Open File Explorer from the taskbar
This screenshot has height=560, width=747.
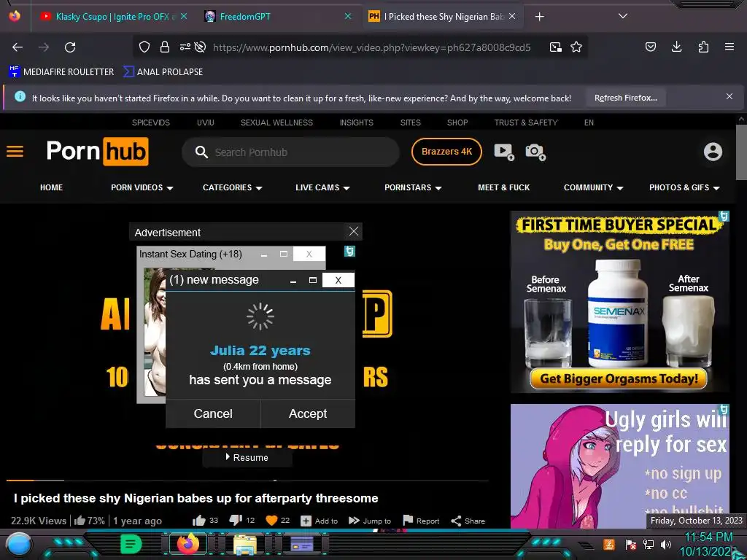245,545
